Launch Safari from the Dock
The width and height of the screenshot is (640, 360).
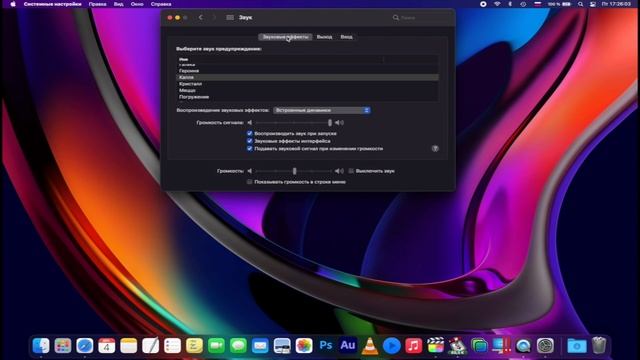(x=84, y=346)
